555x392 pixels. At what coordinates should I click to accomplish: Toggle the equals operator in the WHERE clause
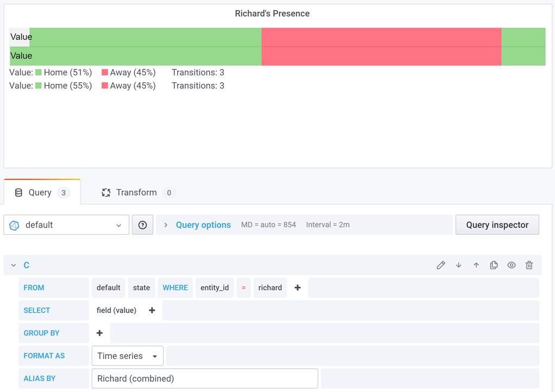tap(243, 287)
